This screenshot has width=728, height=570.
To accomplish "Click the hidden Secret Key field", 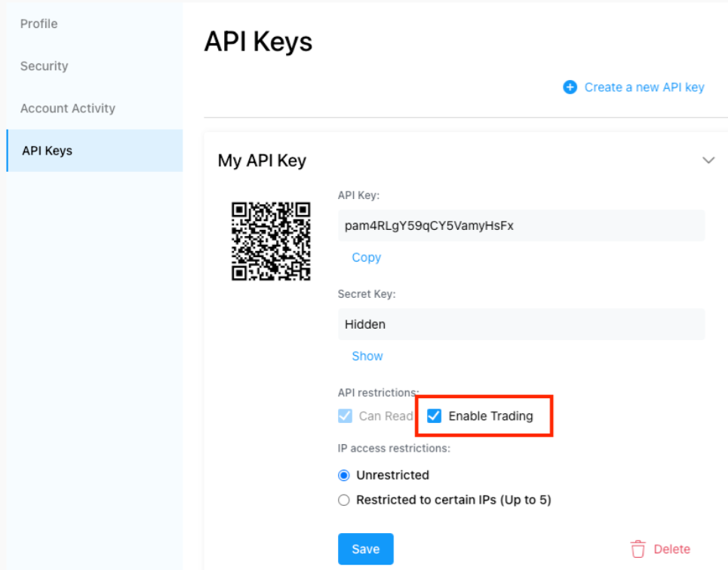I will [521, 324].
